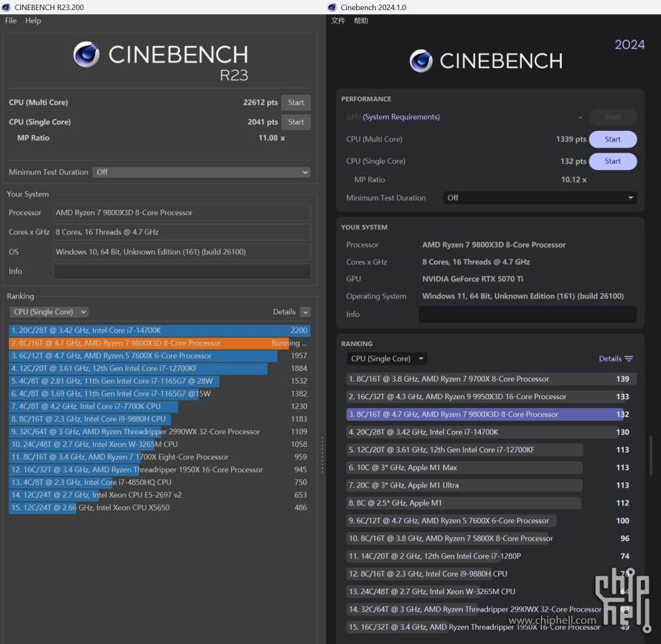Open the 文件 menu in Cinebench 2024

pos(338,21)
